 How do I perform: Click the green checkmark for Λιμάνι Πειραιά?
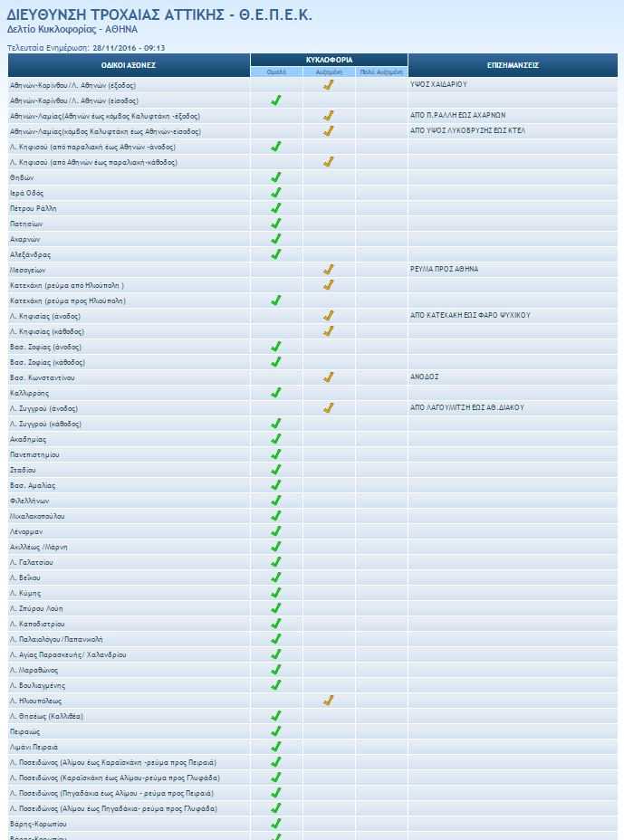click(x=275, y=746)
